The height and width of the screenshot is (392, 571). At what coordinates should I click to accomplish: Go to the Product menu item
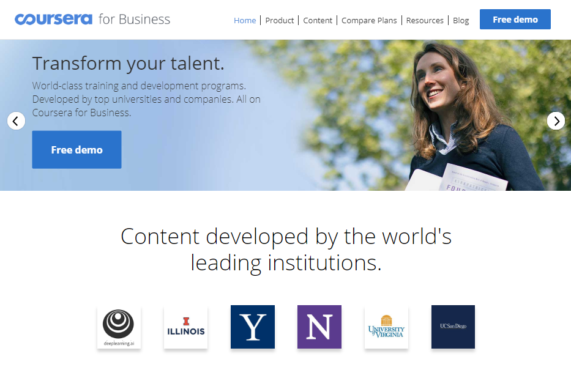coord(279,20)
